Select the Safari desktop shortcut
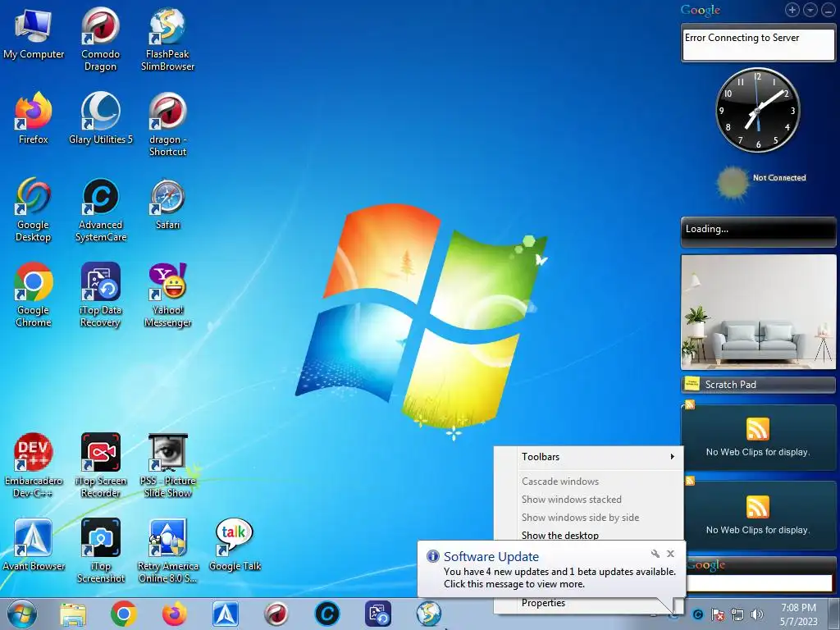Image resolution: width=840 pixels, height=630 pixels. point(167,204)
